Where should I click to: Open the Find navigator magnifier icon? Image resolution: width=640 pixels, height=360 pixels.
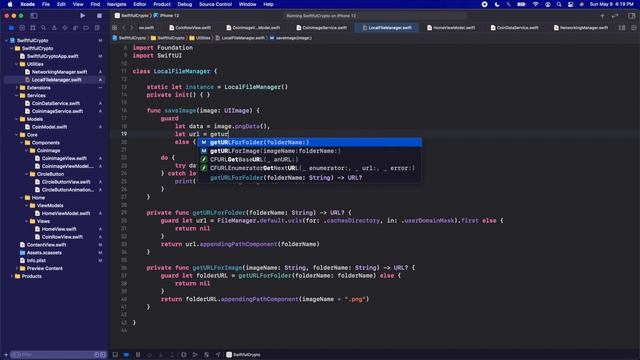click(43, 28)
